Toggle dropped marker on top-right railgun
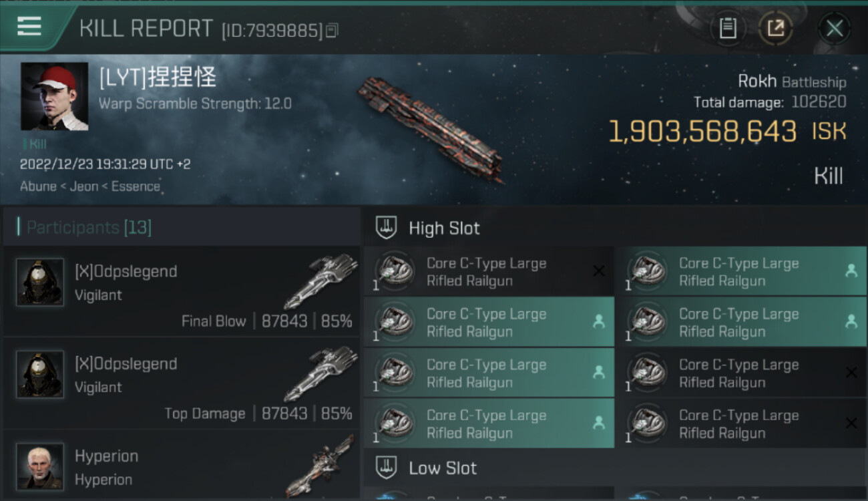The height and width of the screenshot is (501, 868). pos(851,271)
